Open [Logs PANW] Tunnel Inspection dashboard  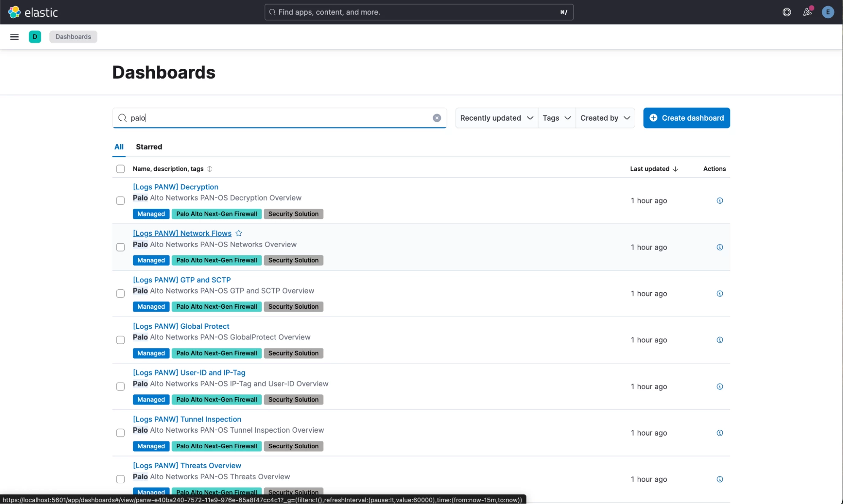click(187, 419)
